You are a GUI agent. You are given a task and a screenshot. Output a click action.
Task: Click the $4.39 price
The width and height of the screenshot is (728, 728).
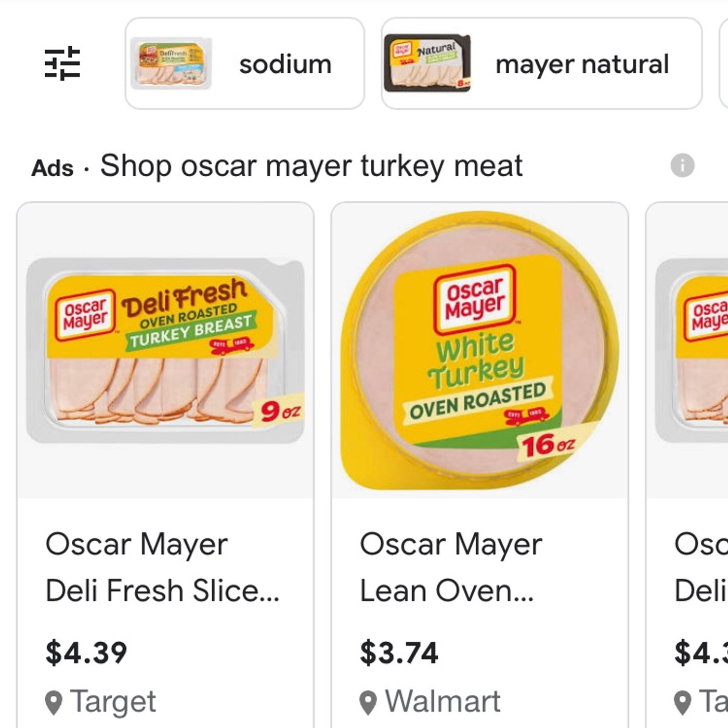pos(86,653)
